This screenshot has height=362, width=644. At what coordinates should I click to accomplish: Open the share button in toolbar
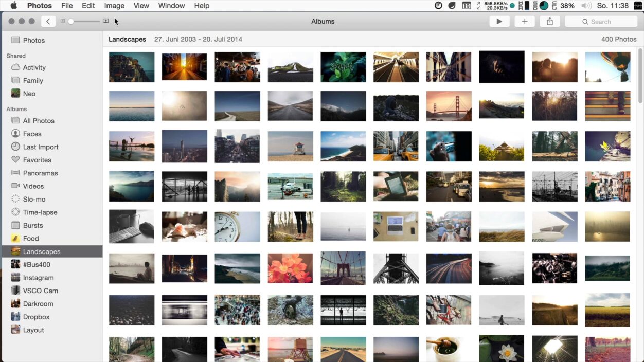pos(550,21)
